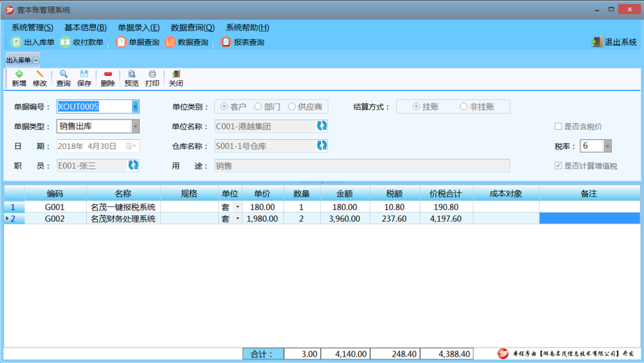
Task: Click the amount cell 3,960.00
Action: tap(345, 219)
